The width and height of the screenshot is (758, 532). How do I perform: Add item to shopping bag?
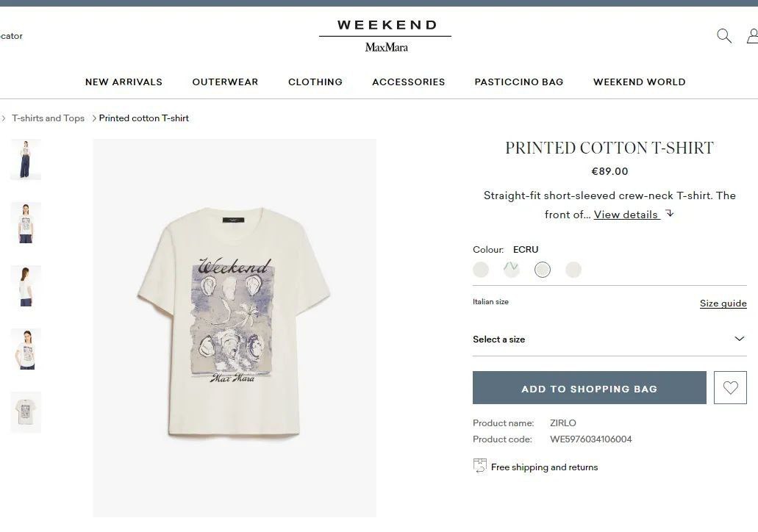[x=590, y=387]
